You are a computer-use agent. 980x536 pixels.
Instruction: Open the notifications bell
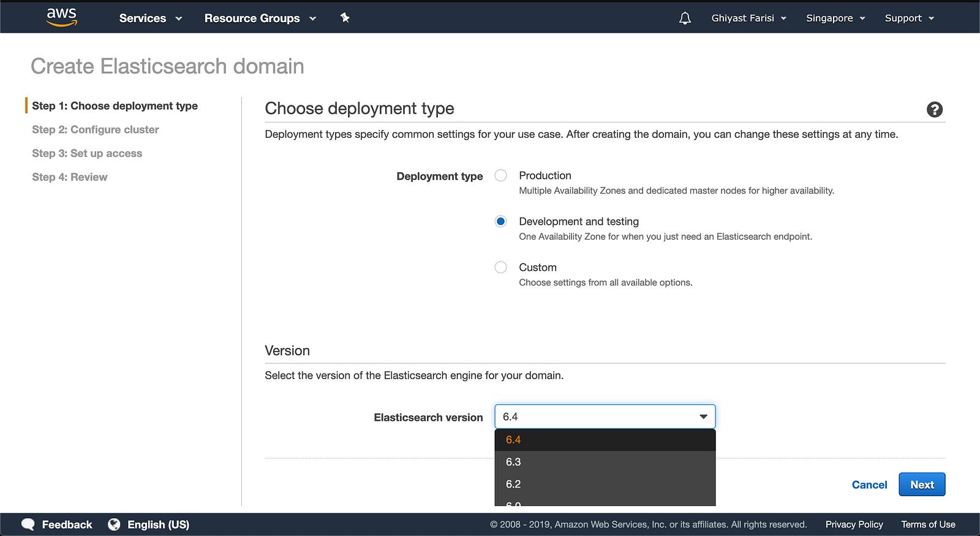pyautogui.click(x=685, y=18)
